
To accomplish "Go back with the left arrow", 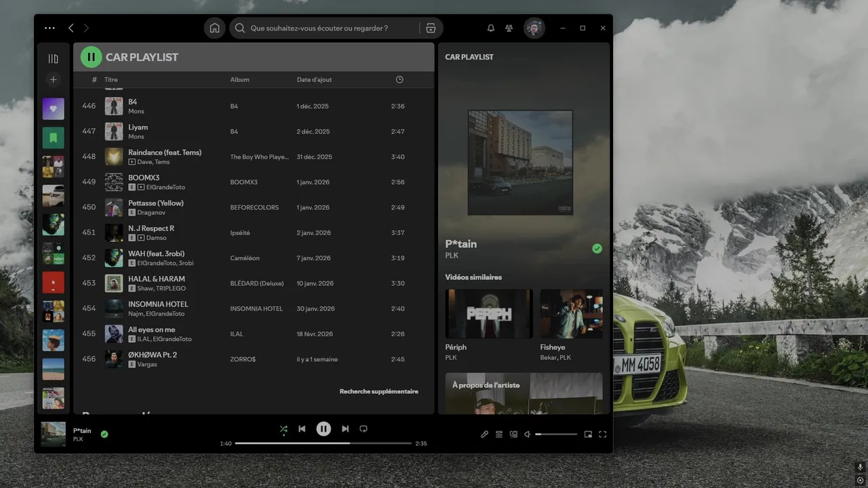I will (71, 28).
